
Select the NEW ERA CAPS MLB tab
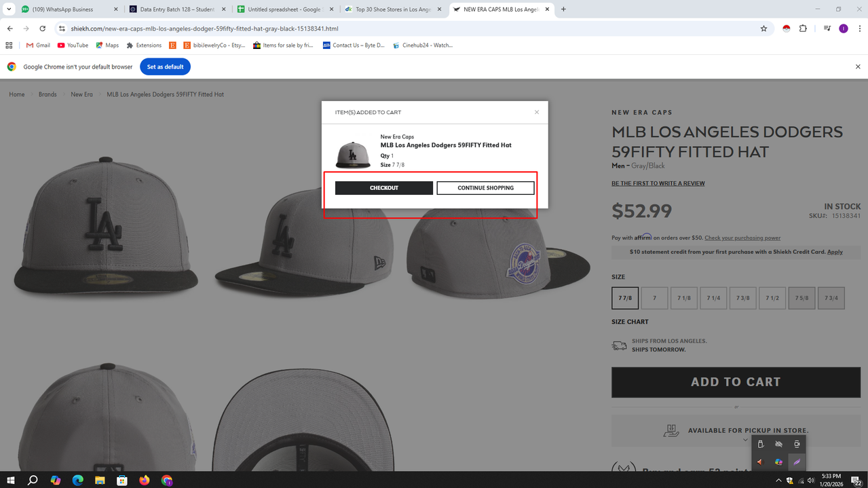[502, 10]
